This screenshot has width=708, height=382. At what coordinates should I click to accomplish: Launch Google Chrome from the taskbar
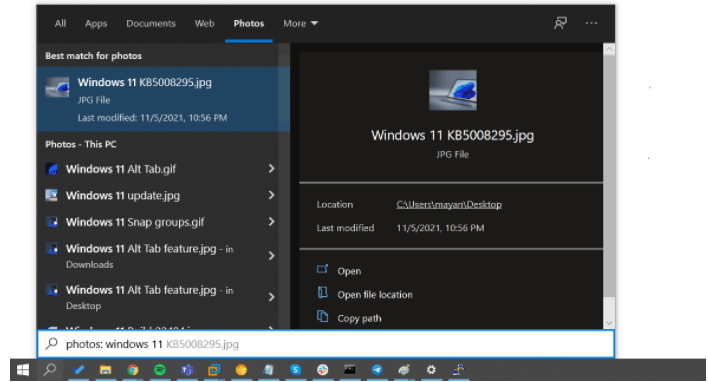[133, 370]
